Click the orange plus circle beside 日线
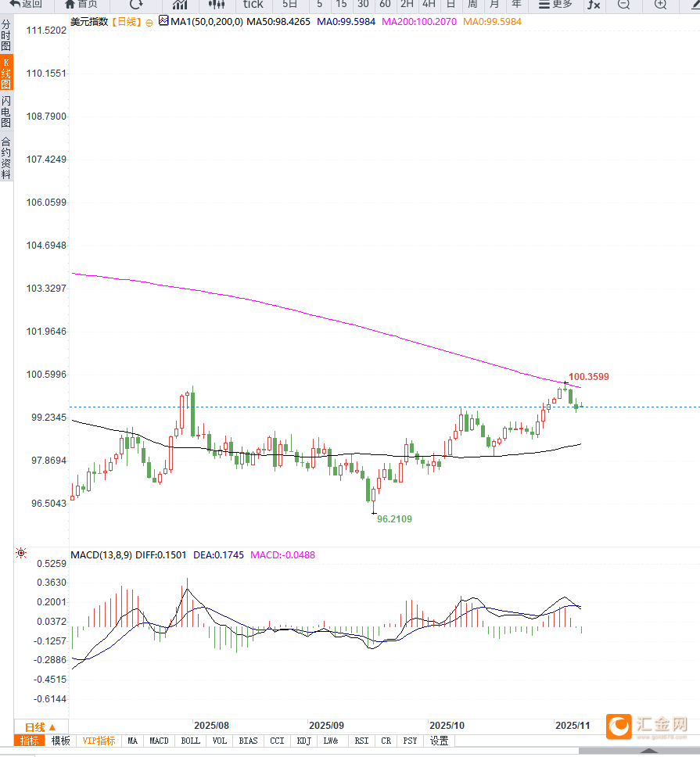This screenshot has width=700, height=757. point(149,22)
